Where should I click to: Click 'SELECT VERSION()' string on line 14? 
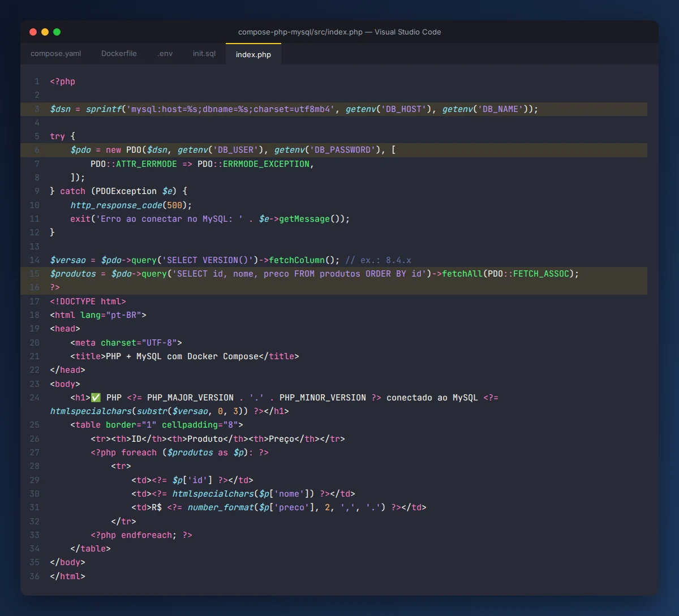pyautogui.click(x=208, y=260)
